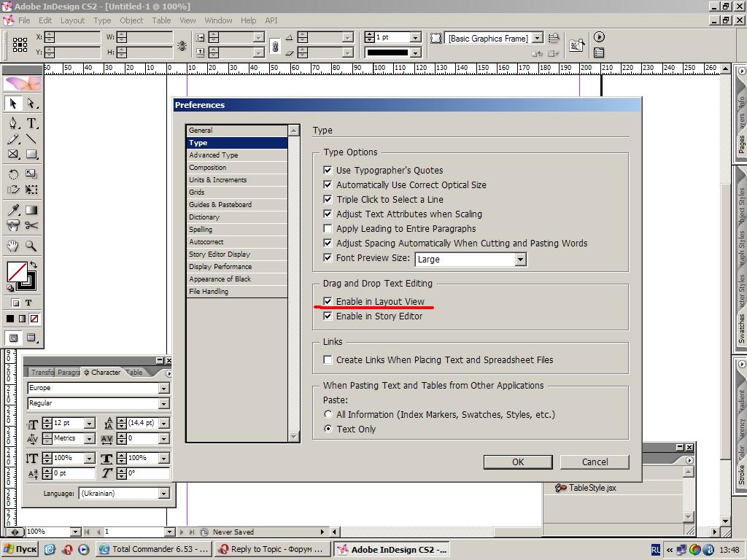This screenshot has width=747, height=560.
Task: Uncheck Enable in Story Editor
Action: coord(328,316)
